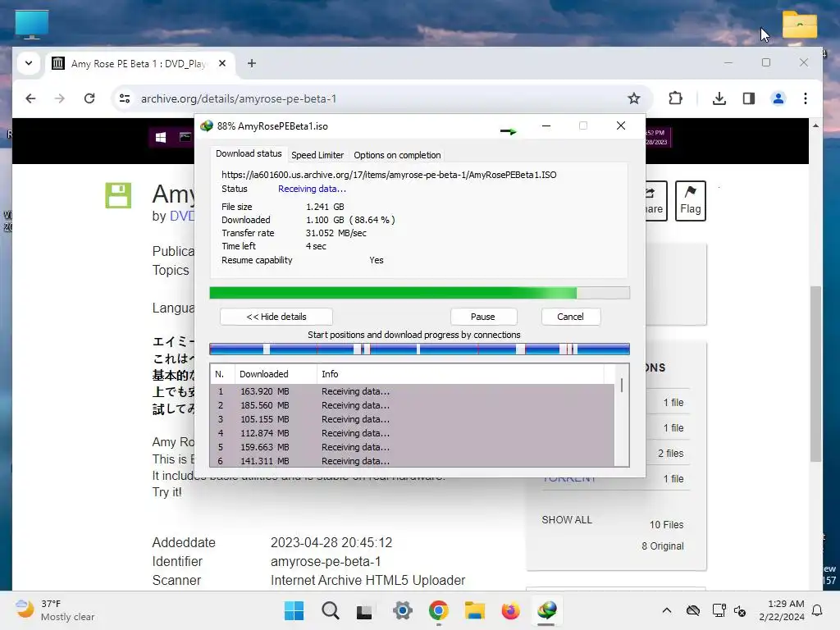Viewport: 840px width, 630px height.
Task: Open Chrome extensions puzzle icon
Action: tap(676, 98)
